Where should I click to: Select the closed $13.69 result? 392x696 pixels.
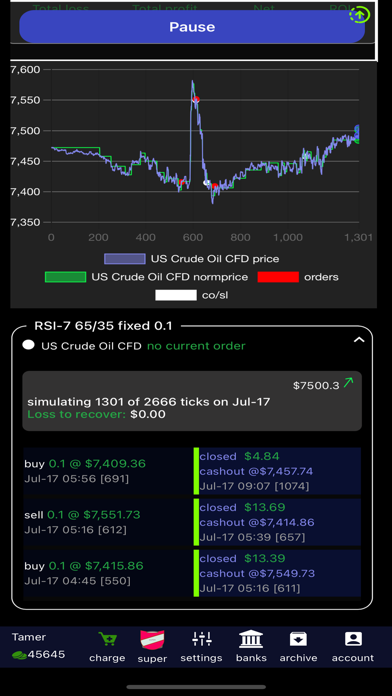[x=242, y=507]
